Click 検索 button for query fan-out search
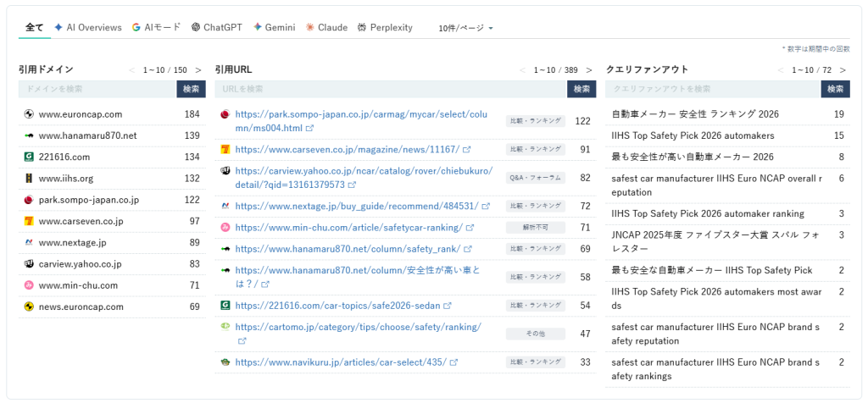868x403 pixels. click(835, 89)
